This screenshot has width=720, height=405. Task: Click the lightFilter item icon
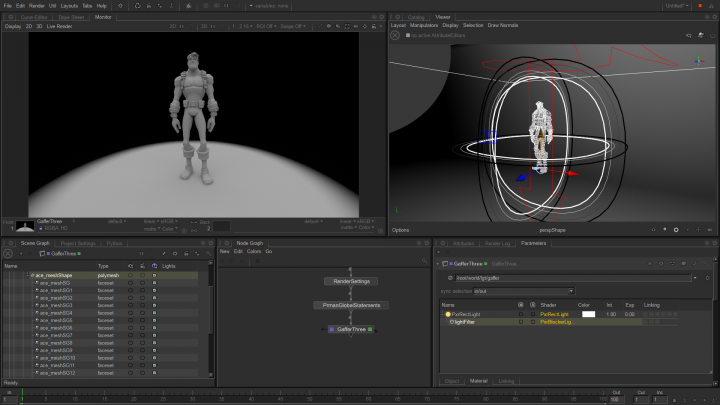click(452, 322)
